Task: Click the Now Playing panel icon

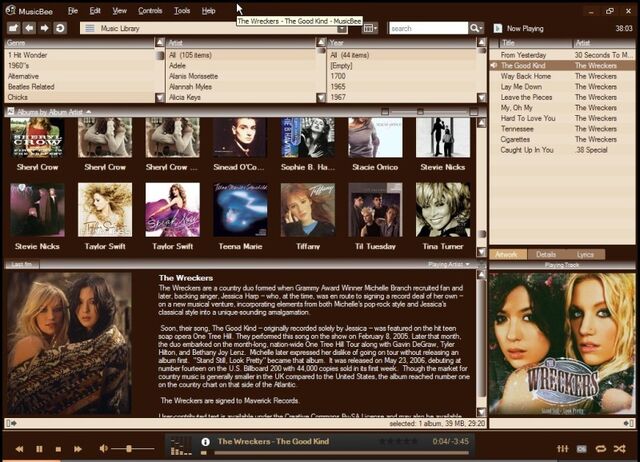Action: [498, 28]
